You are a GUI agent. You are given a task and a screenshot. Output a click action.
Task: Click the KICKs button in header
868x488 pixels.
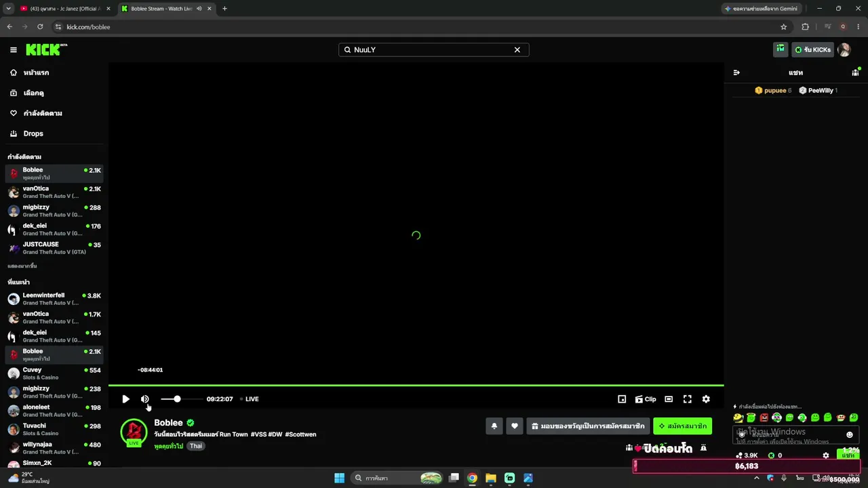point(812,49)
